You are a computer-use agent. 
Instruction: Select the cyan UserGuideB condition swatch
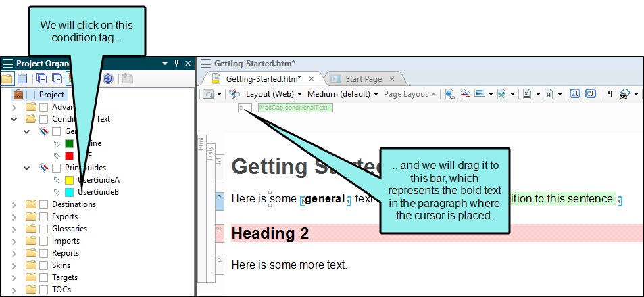pyautogui.click(x=69, y=192)
